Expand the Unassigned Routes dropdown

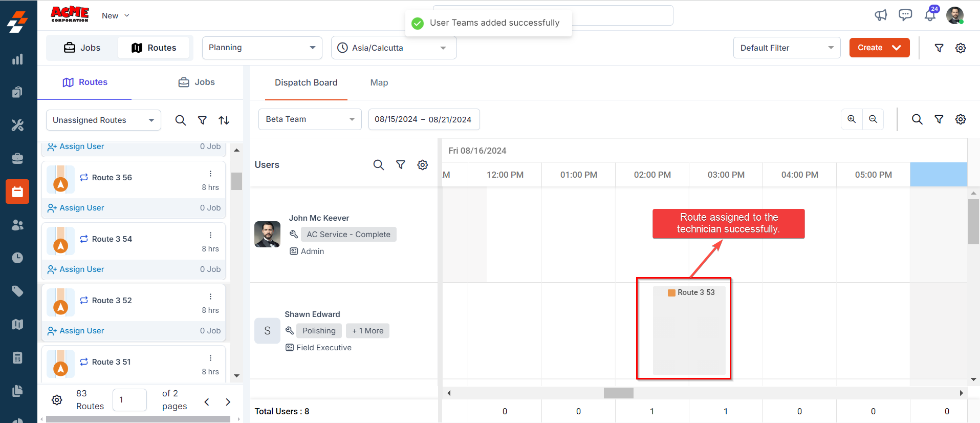point(103,120)
